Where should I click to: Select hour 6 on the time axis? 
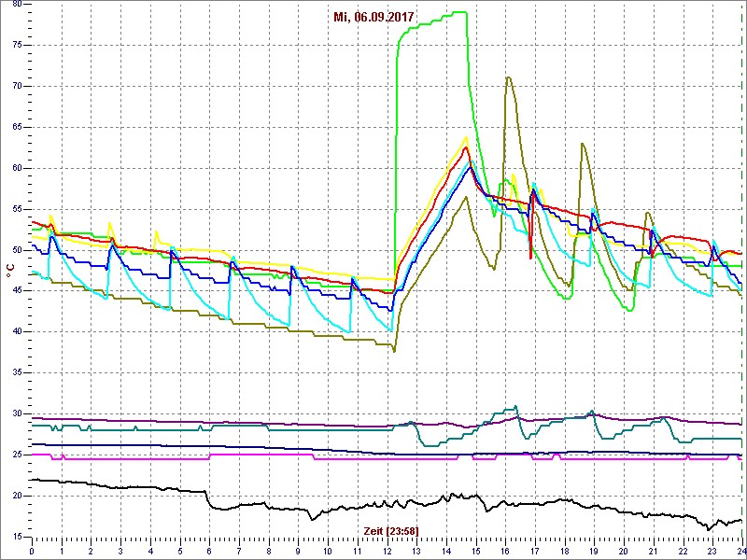[x=209, y=551]
